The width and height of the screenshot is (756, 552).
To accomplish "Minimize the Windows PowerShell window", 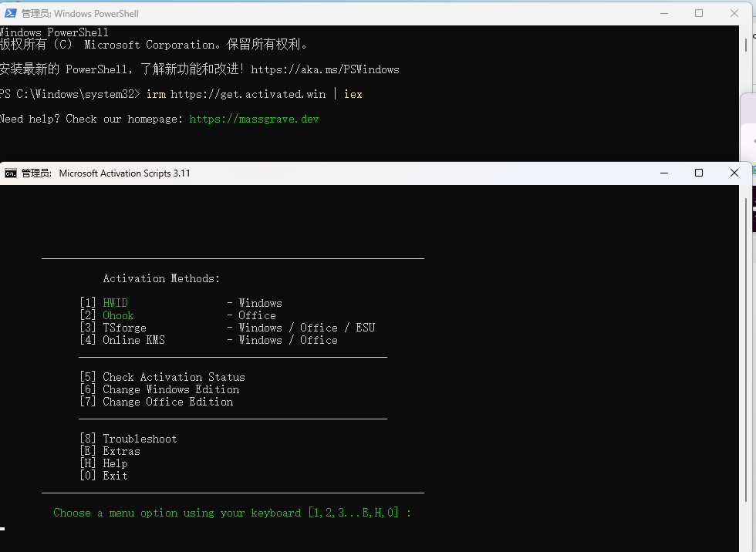I will (664, 13).
